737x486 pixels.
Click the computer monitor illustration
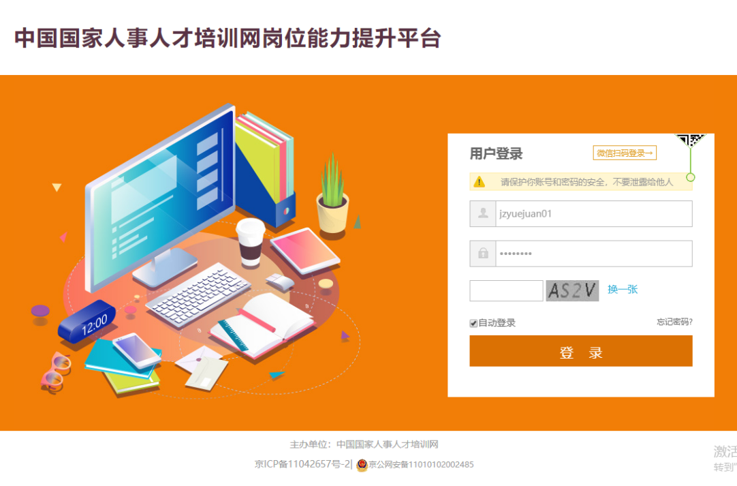pyautogui.click(x=160, y=197)
